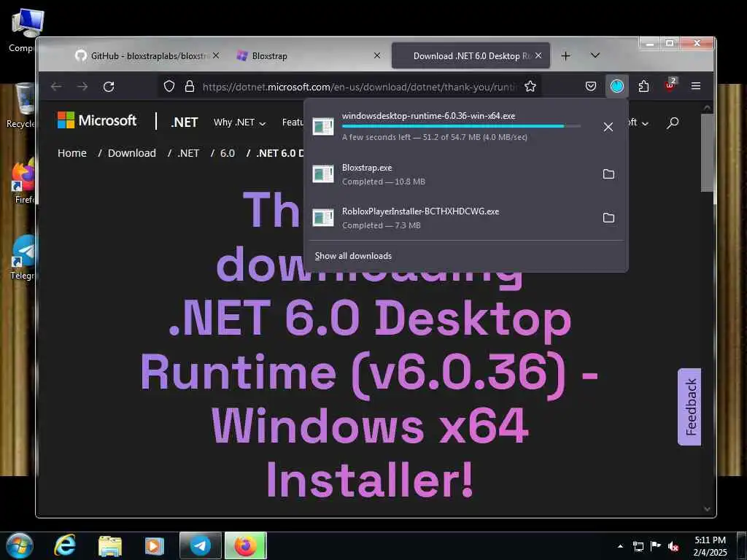
Task: Close the Bloxstrap tab
Action: 377,55
